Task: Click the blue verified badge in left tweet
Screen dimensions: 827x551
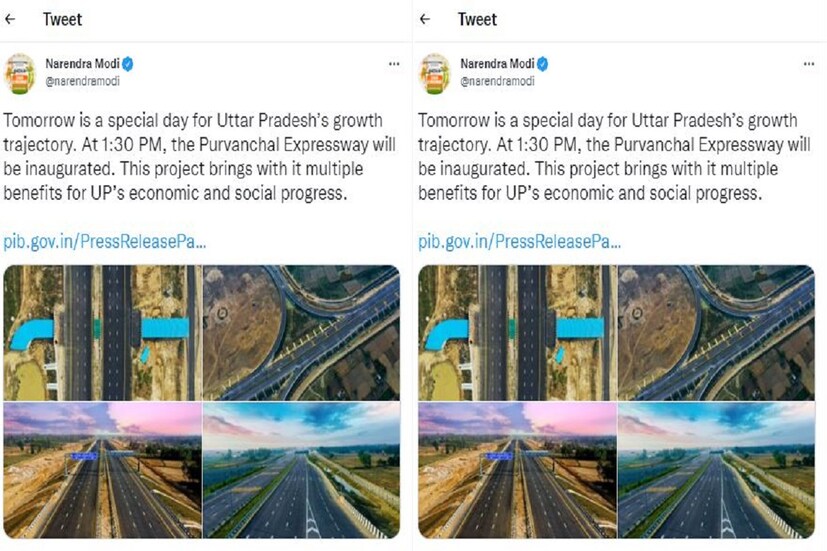Action: tap(129, 64)
